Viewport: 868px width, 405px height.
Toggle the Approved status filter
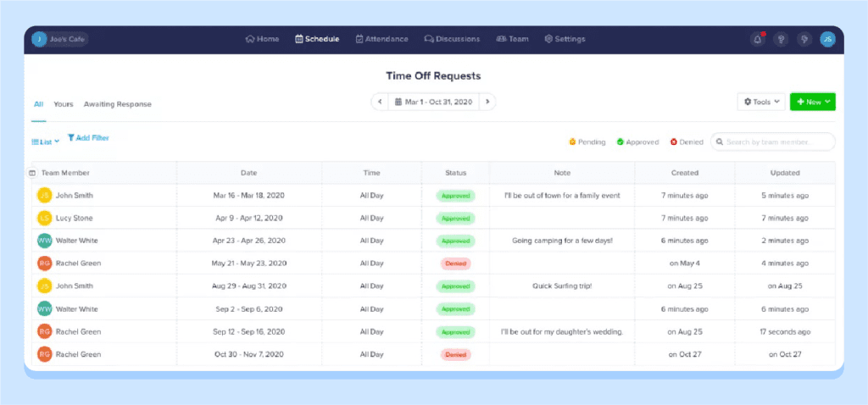[637, 142]
